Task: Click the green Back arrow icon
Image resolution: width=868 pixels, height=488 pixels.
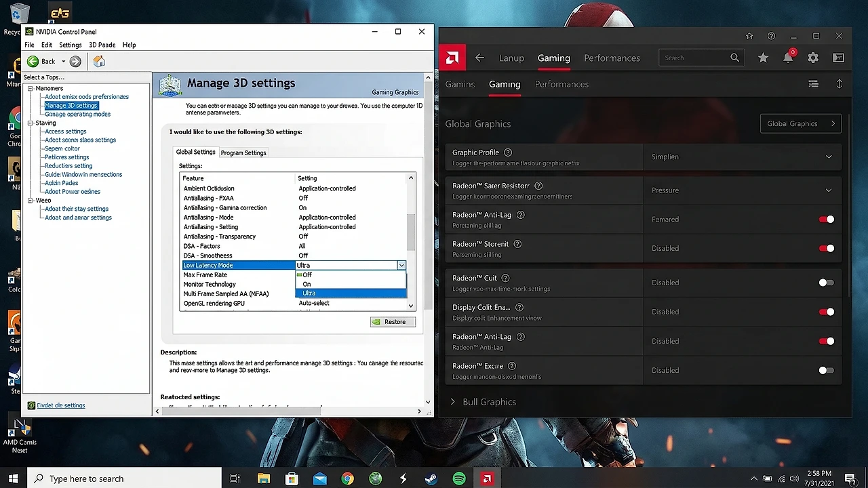Action: point(33,62)
